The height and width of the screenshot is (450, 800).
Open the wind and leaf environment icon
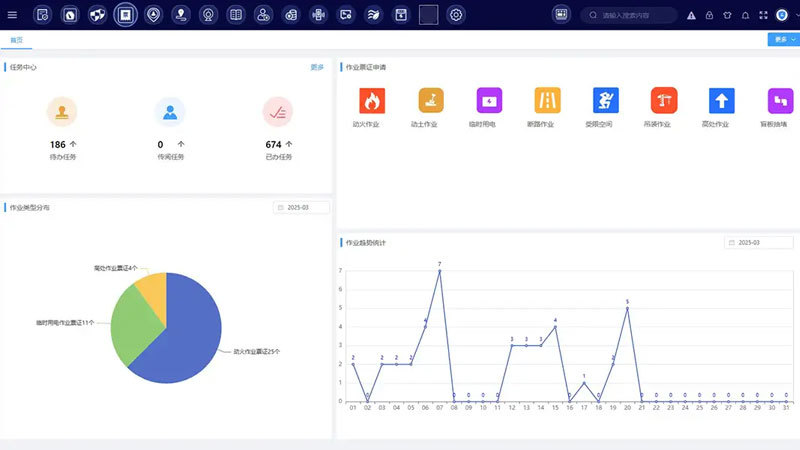[373, 15]
